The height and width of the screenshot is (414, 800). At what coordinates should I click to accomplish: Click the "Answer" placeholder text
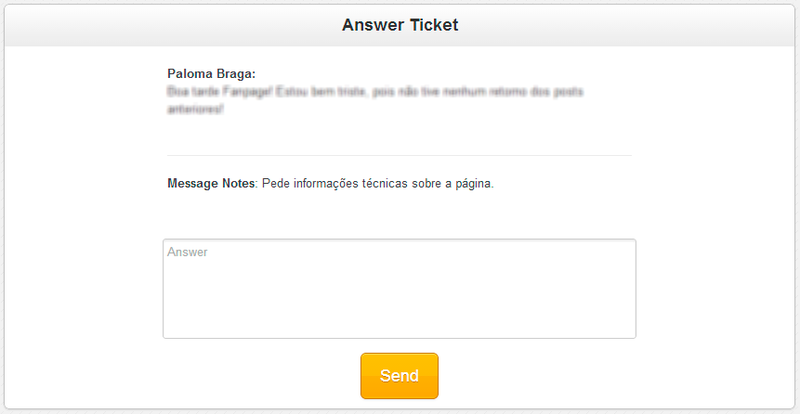pos(188,253)
